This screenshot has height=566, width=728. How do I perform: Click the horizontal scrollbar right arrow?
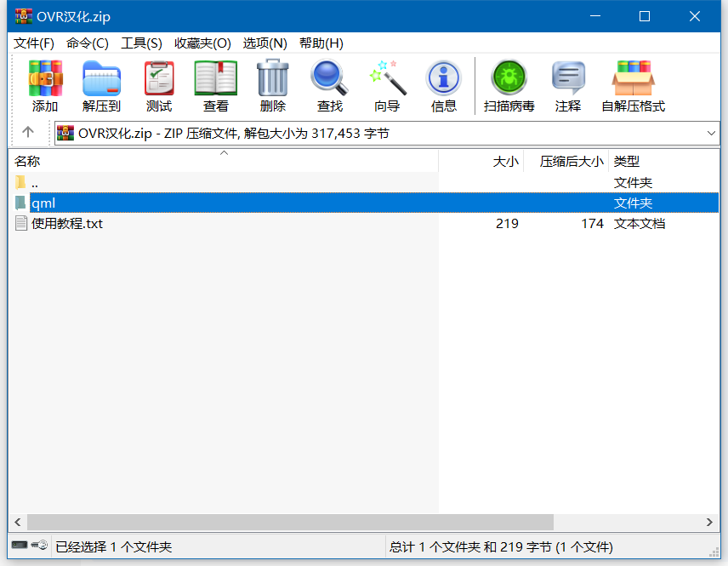coord(710,522)
